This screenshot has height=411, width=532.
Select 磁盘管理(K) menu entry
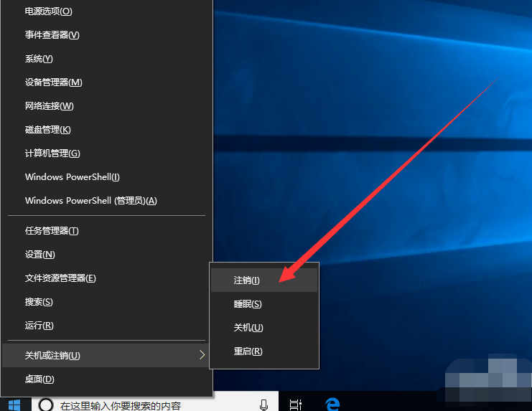coord(48,130)
